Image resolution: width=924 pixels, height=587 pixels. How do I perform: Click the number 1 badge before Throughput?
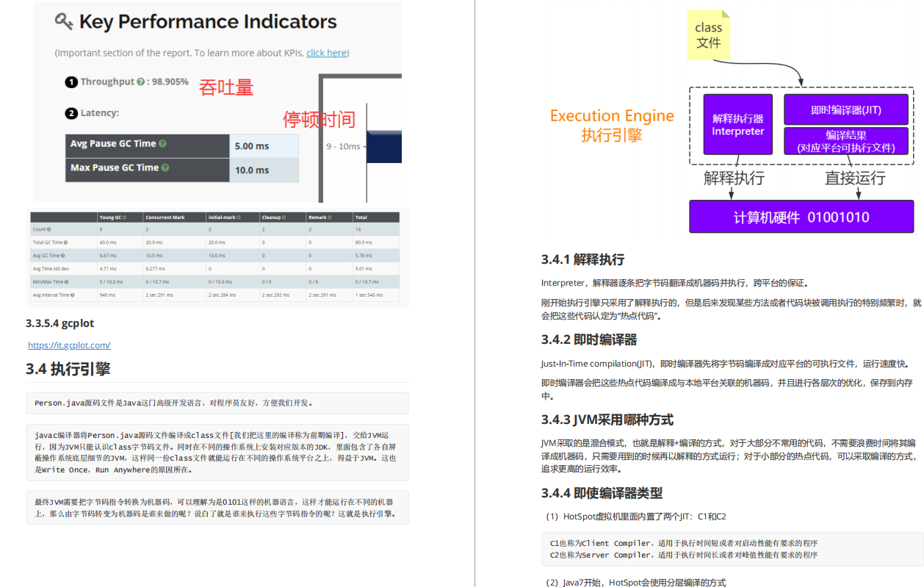pos(71,82)
